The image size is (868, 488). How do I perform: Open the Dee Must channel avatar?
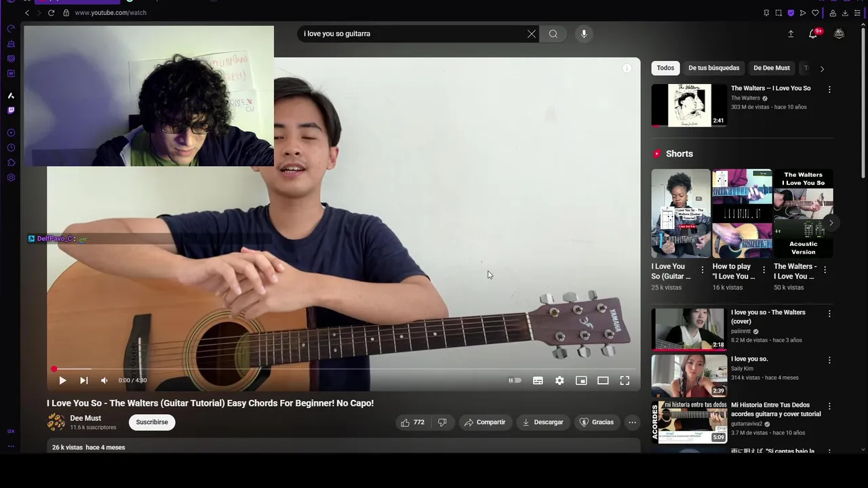click(x=56, y=422)
